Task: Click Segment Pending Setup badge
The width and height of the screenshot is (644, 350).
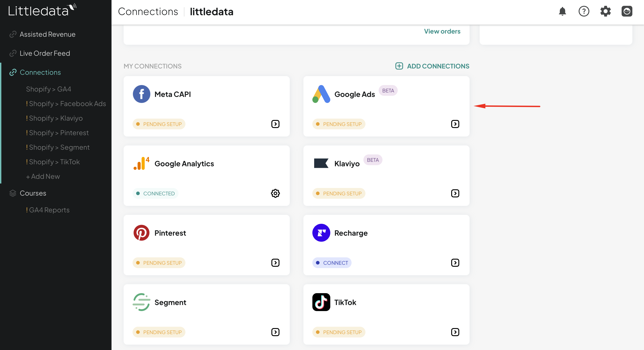Action: 159,332
